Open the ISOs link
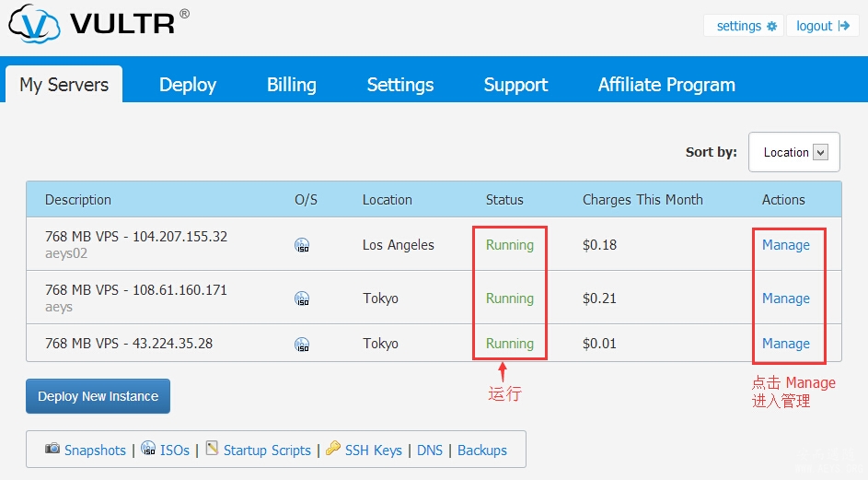The height and width of the screenshot is (480, 868). coord(175,451)
